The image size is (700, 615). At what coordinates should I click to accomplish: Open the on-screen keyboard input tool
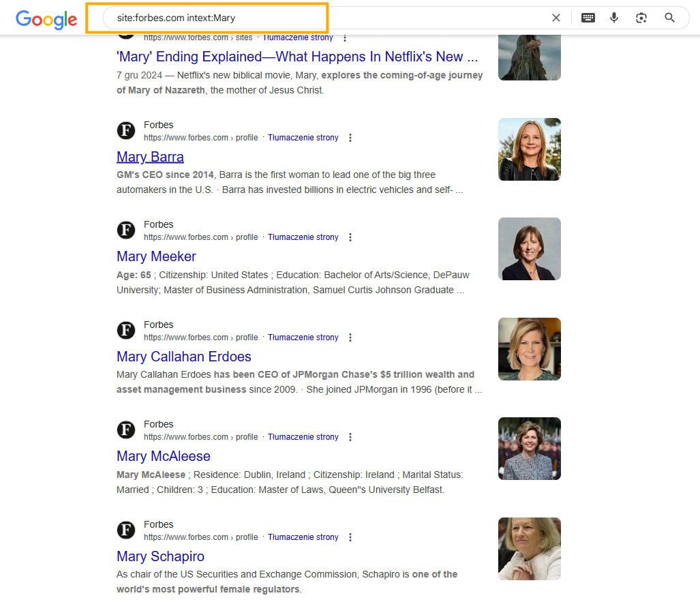(588, 18)
